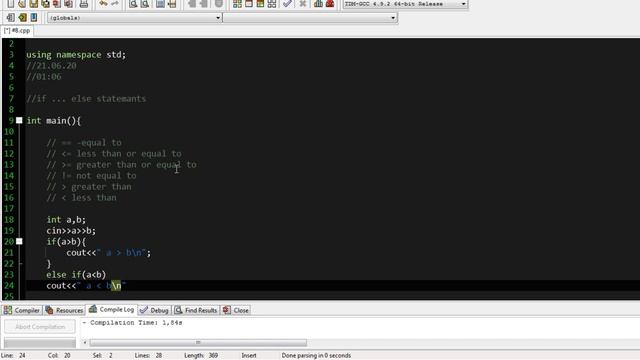
Task: Click the 'int main(){' line
Action: pos(54,121)
